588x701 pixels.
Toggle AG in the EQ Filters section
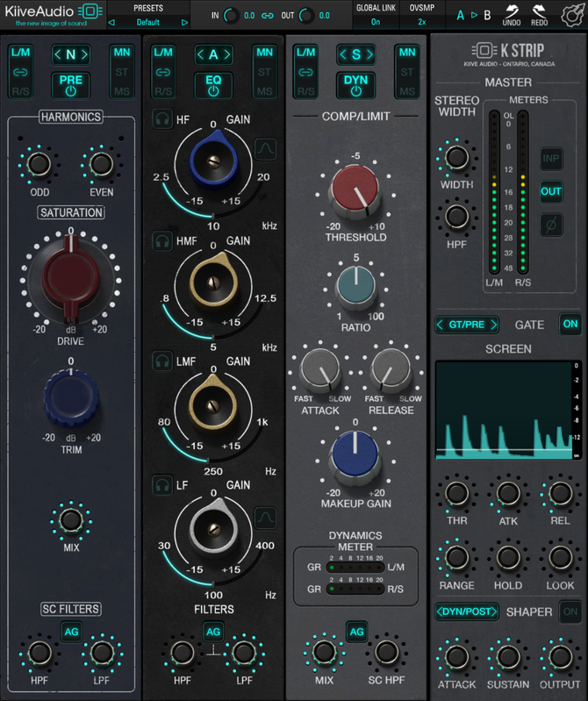pyautogui.click(x=213, y=632)
